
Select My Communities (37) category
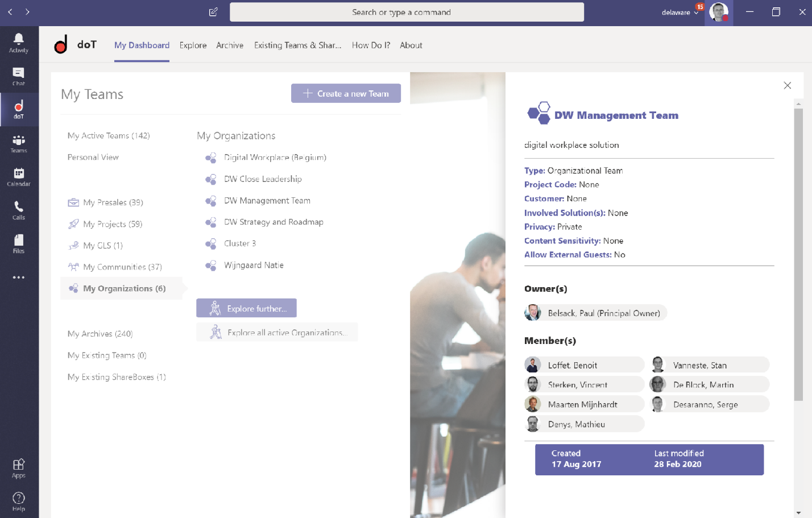[122, 267]
